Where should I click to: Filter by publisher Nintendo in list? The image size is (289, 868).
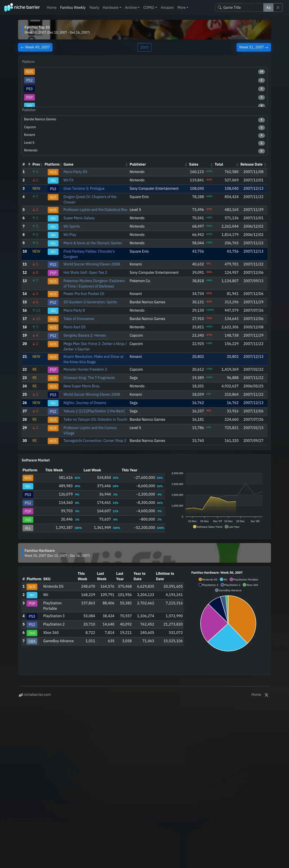pyautogui.click(x=144, y=151)
